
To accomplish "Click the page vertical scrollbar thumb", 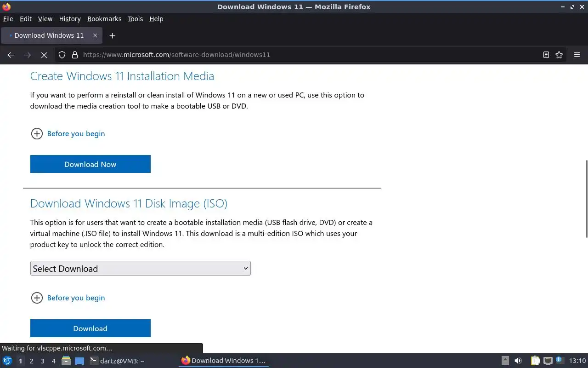I will [x=586, y=199].
